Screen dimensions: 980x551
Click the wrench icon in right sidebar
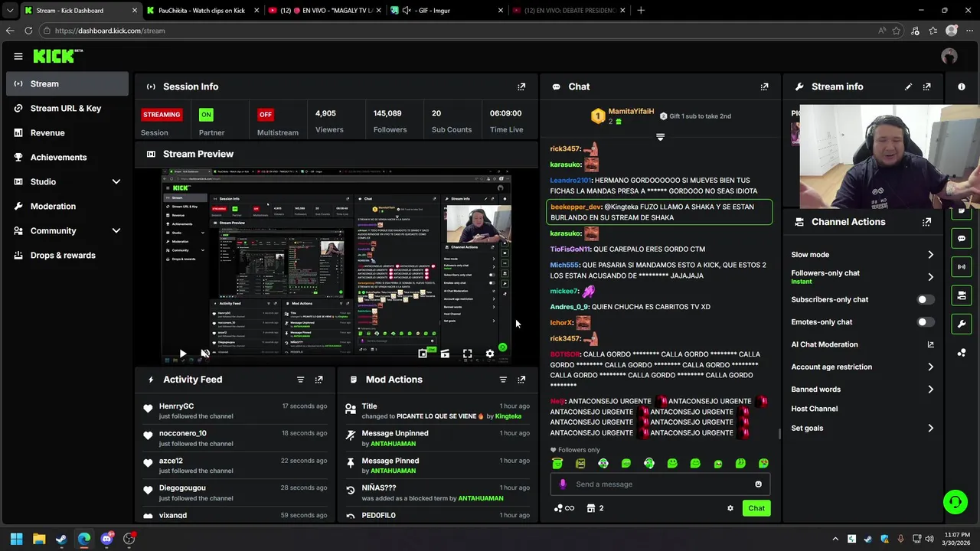[x=962, y=324]
